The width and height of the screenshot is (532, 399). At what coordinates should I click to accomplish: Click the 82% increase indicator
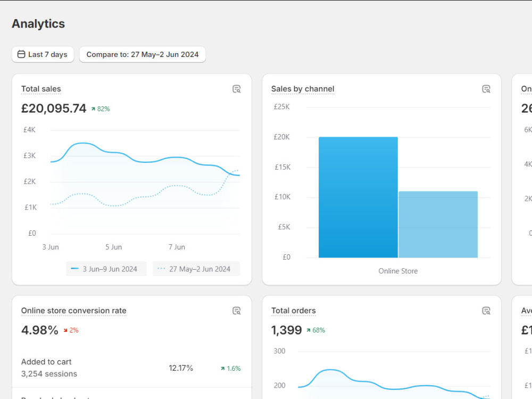101,109
